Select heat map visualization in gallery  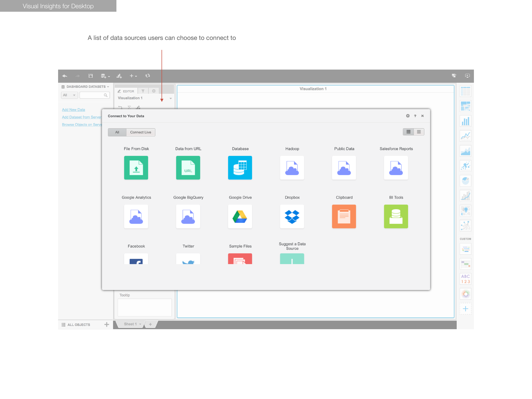(x=465, y=106)
